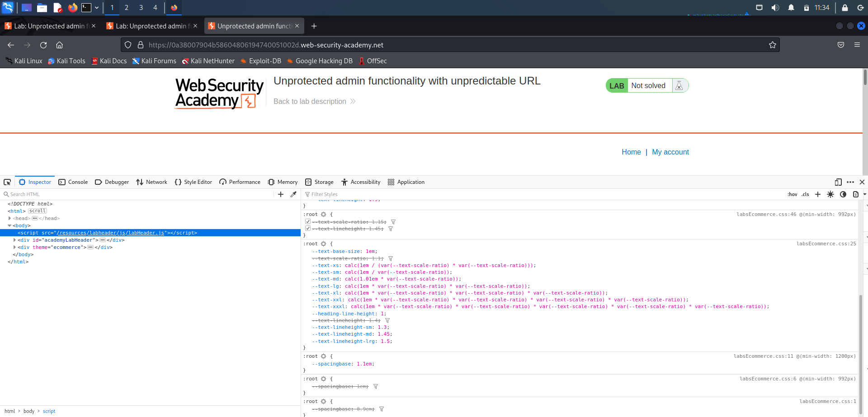Click the scroll badge on html element
The width and height of the screenshot is (868, 417).
38,211
